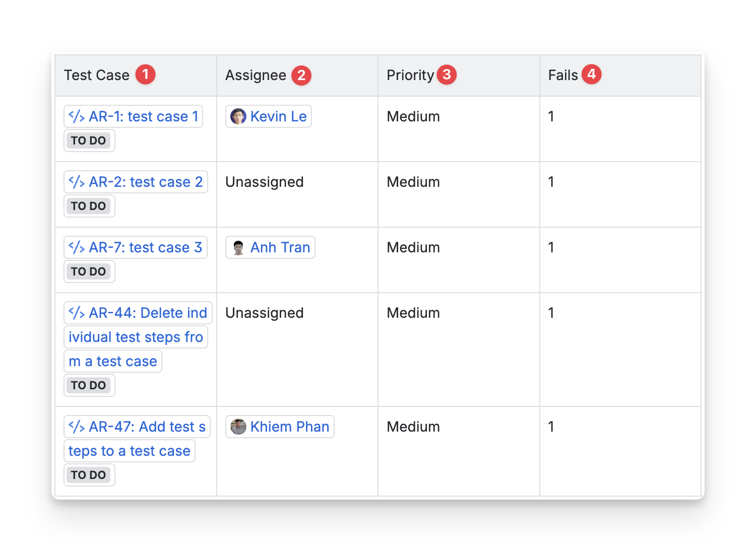The image size is (756, 551).
Task: Open the AR-1: test case 1 link
Action: 144,116
